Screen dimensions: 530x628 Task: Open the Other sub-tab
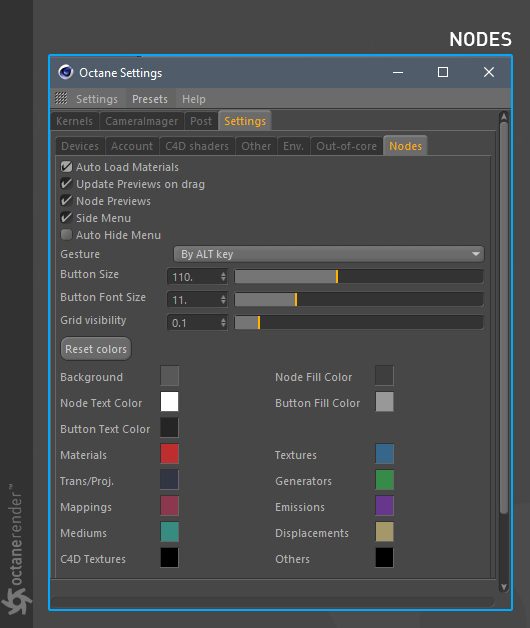pos(256,146)
